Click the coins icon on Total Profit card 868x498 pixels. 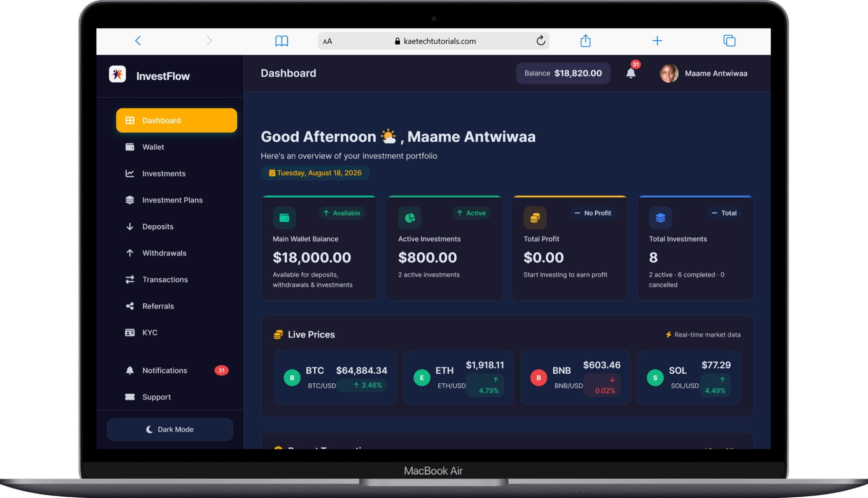coord(535,217)
